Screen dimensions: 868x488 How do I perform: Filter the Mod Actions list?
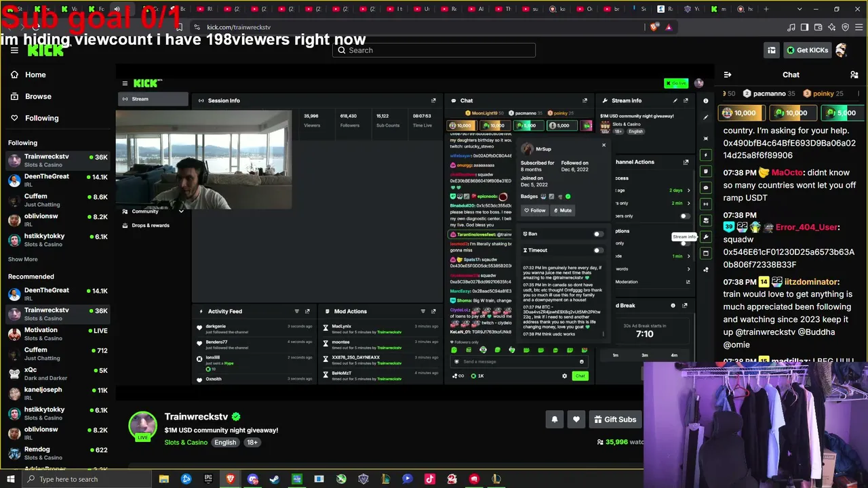(x=422, y=311)
